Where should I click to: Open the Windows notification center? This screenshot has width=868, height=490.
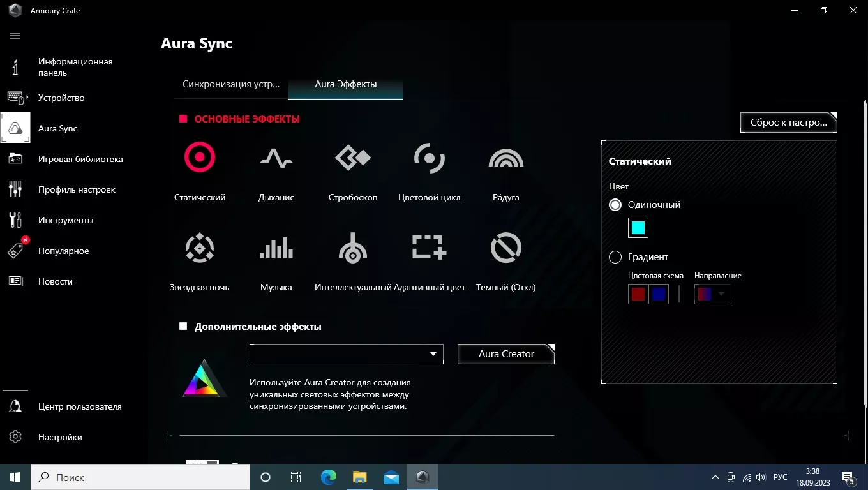click(848, 477)
